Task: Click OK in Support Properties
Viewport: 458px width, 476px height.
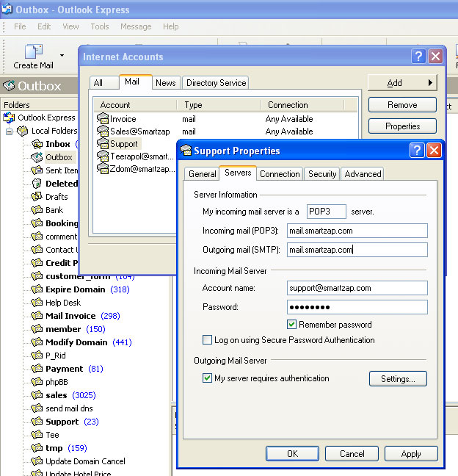Action: coord(292,453)
